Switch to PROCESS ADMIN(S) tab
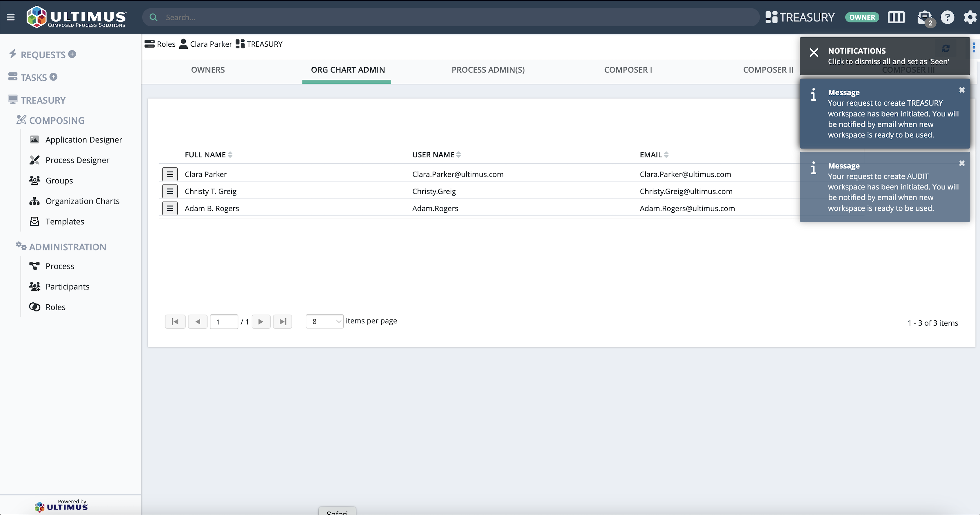The width and height of the screenshot is (980, 515). tap(488, 70)
